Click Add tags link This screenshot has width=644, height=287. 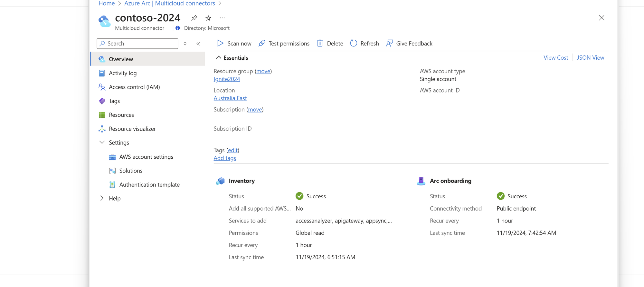click(225, 158)
